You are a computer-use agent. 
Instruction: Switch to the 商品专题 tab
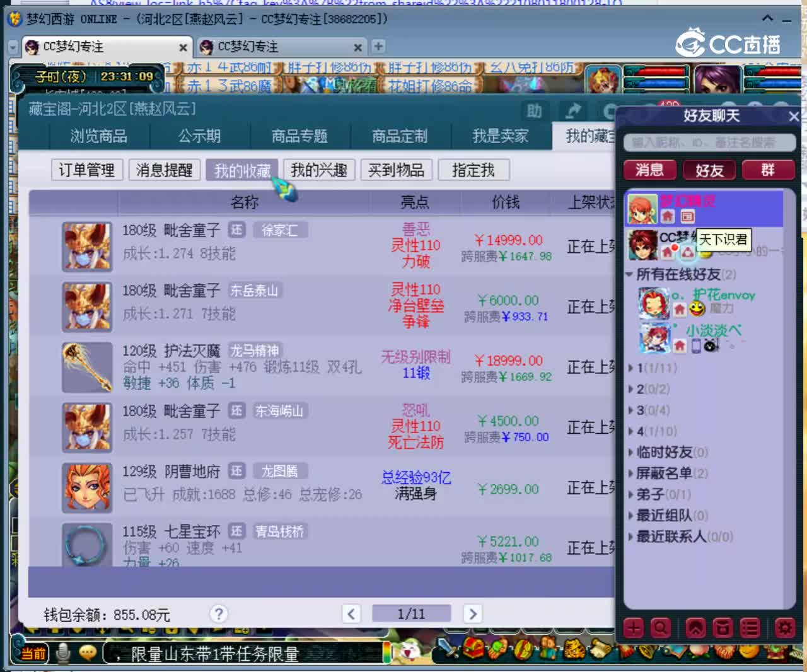pyautogui.click(x=299, y=136)
